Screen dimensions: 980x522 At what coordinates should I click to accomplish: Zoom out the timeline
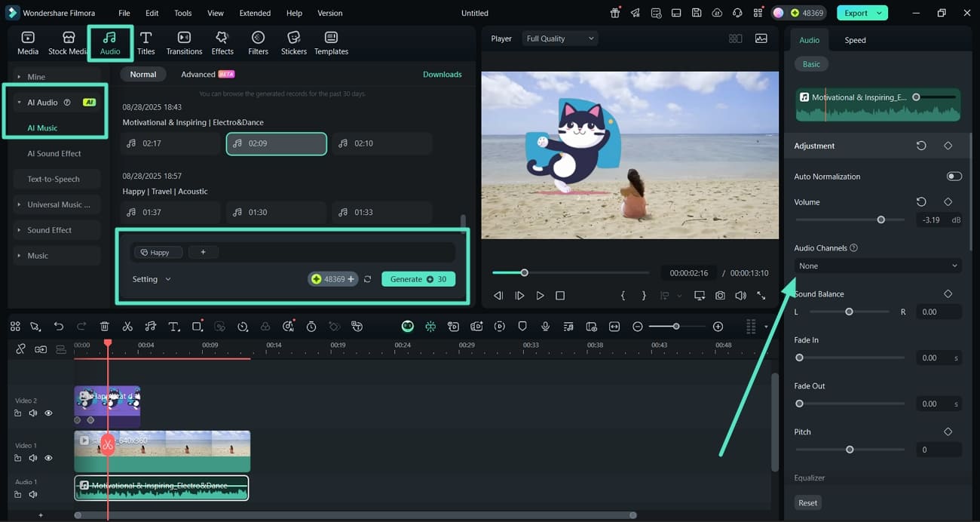[x=638, y=326]
